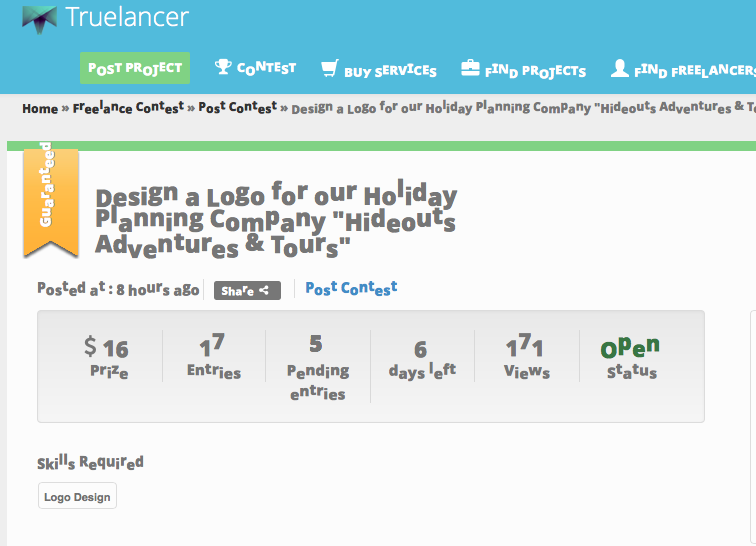Click the Contest trophy icon

[223, 67]
